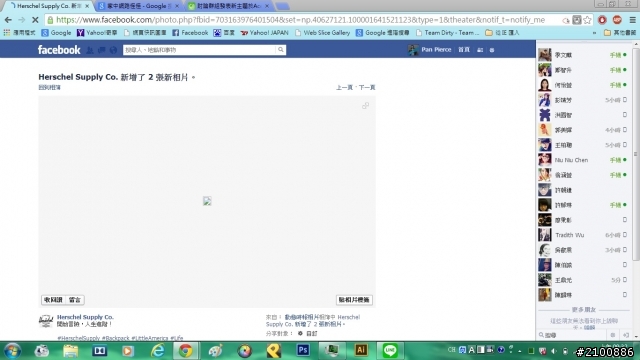The image size is (640, 360).
Task: Open account settings dropdown in Facebook header
Action: coord(492,50)
